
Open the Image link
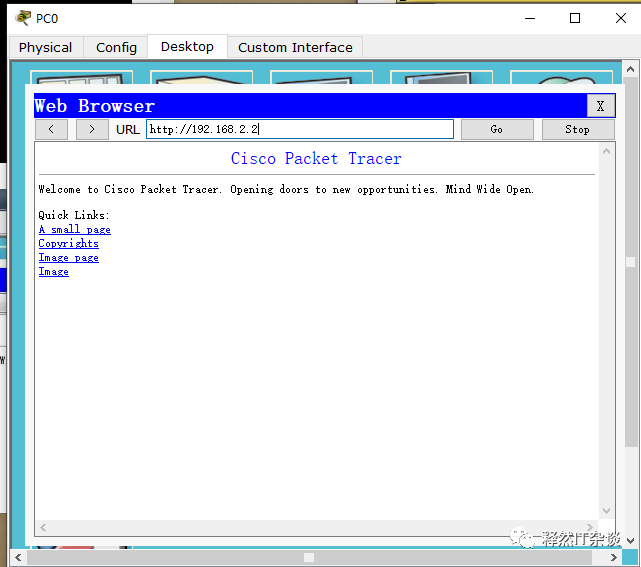(54, 271)
